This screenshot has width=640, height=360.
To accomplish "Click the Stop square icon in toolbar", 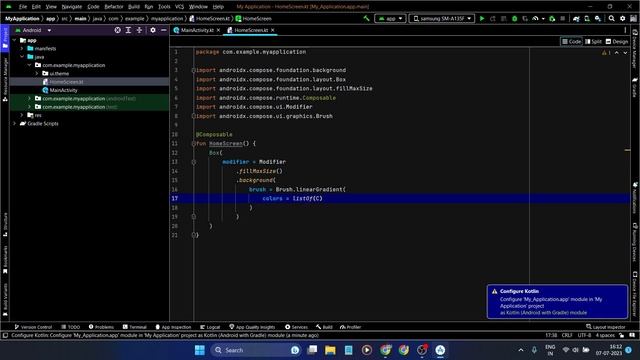I will tap(562, 18).
